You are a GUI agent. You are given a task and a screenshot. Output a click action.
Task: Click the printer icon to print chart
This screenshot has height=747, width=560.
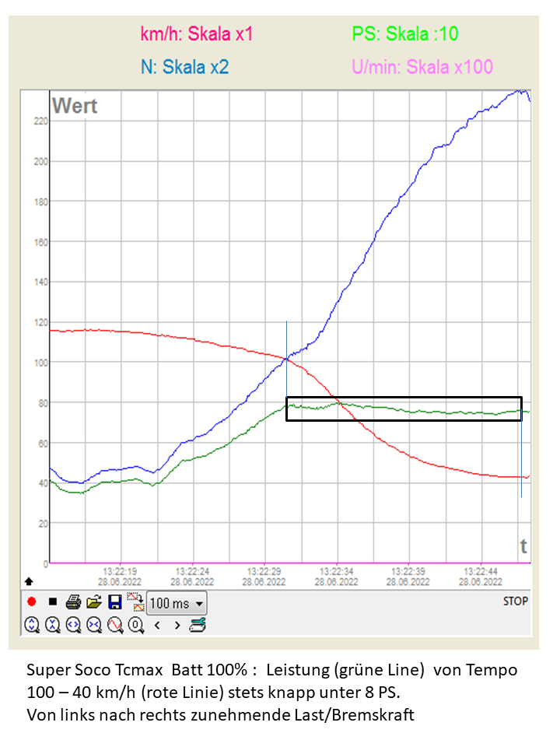(x=73, y=601)
